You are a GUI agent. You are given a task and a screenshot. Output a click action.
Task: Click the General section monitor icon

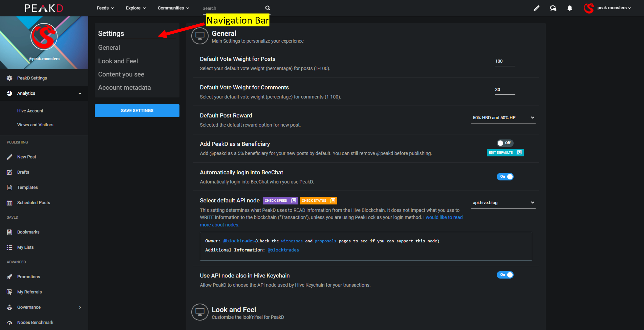[x=200, y=36]
